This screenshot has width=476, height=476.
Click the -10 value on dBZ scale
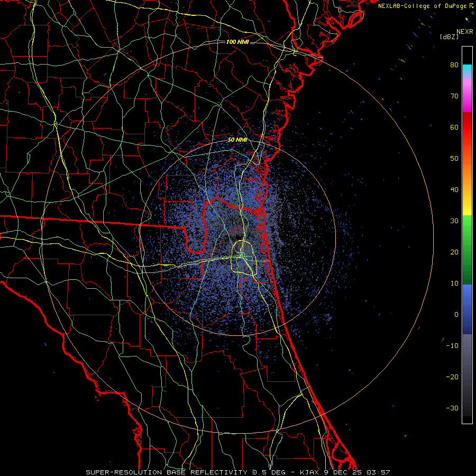point(452,346)
